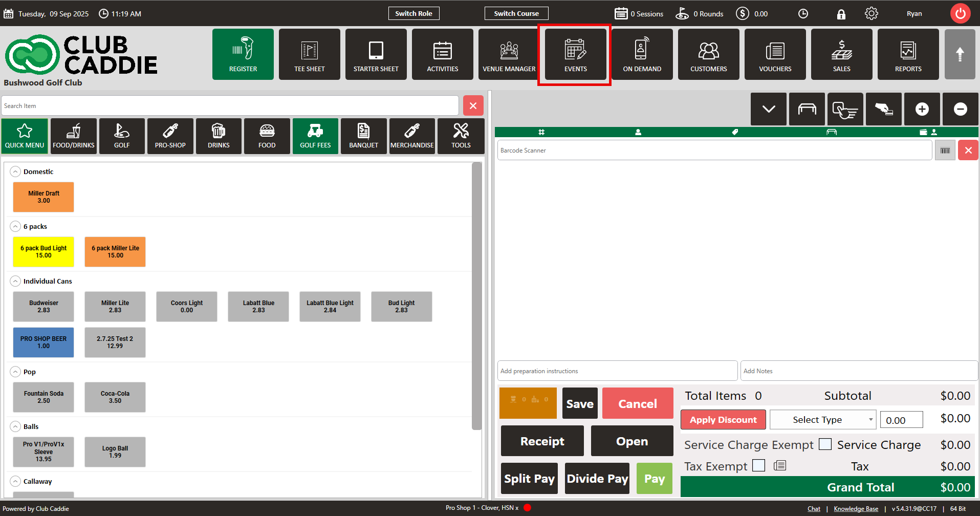
Task: Click the Split Pay button
Action: [529, 479]
